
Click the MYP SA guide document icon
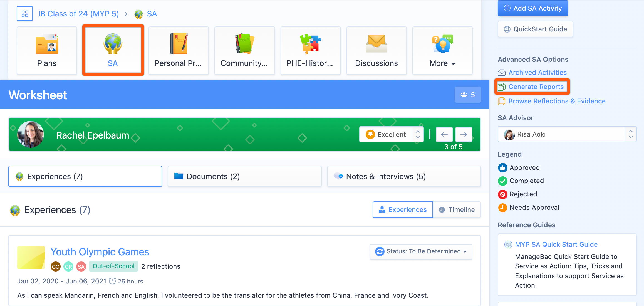pos(508,245)
